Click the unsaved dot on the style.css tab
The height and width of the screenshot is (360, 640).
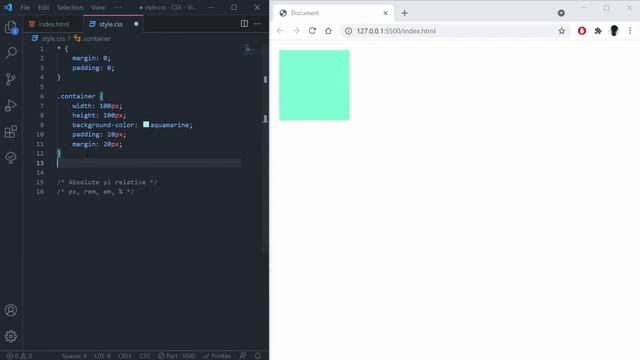click(x=136, y=24)
